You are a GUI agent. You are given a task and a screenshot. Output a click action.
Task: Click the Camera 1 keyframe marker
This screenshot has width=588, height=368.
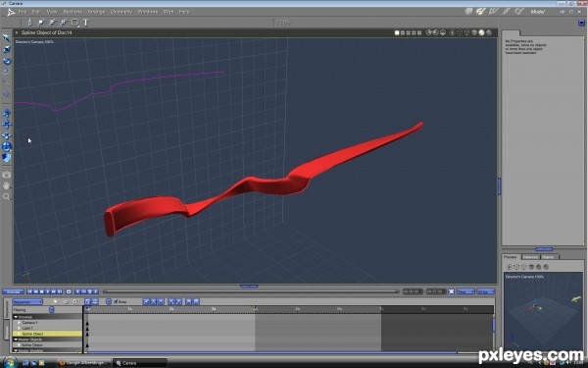tap(87, 323)
